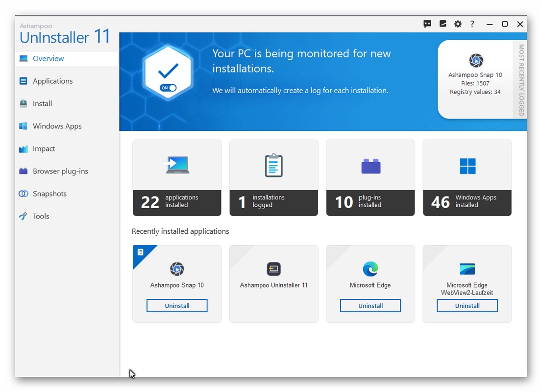Turn off the installation monitoring ON switch

pyautogui.click(x=168, y=88)
